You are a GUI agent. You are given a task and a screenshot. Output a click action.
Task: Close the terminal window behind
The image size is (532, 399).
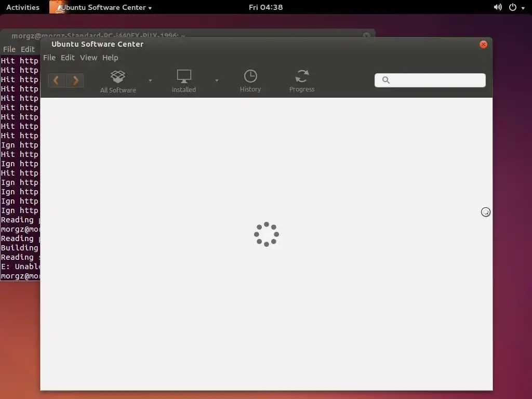pyautogui.click(x=366, y=35)
